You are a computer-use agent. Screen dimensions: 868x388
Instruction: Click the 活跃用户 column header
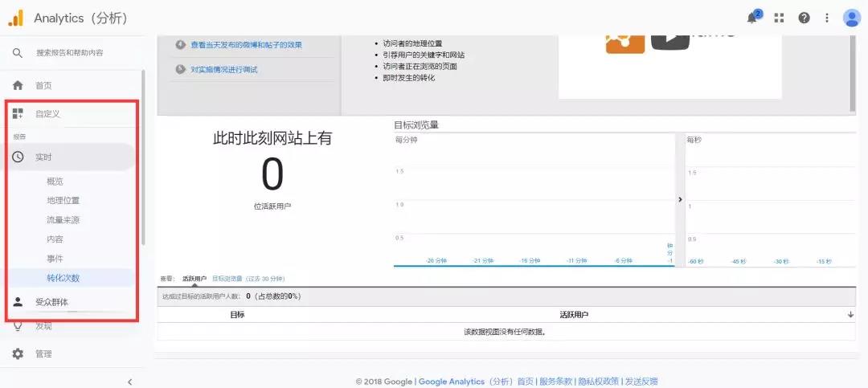(574, 314)
